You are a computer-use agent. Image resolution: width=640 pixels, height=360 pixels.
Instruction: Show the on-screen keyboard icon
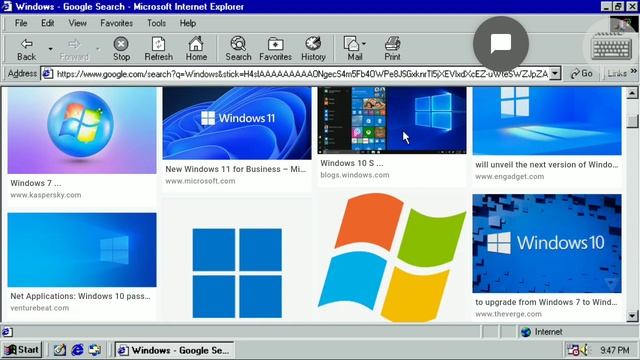pos(611,48)
